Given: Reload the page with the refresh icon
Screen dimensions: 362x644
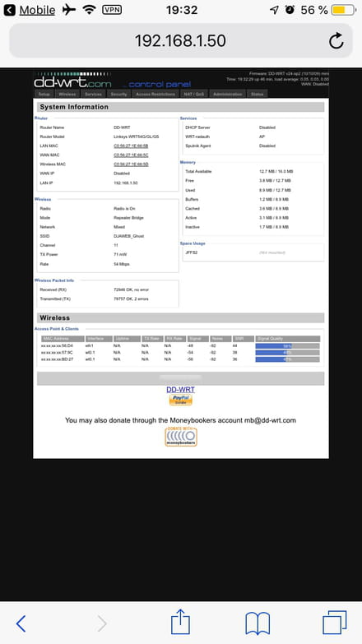Looking at the screenshot, I should (x=336, y=40).
